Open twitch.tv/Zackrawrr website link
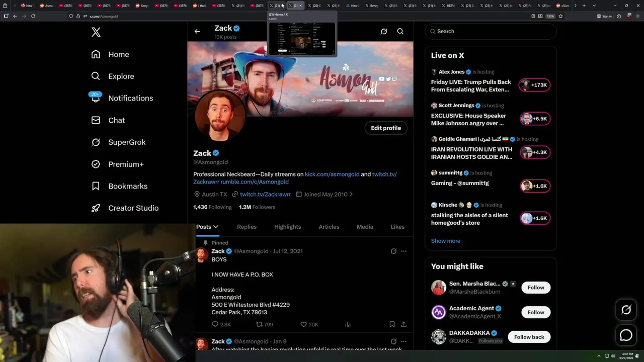 265,194
